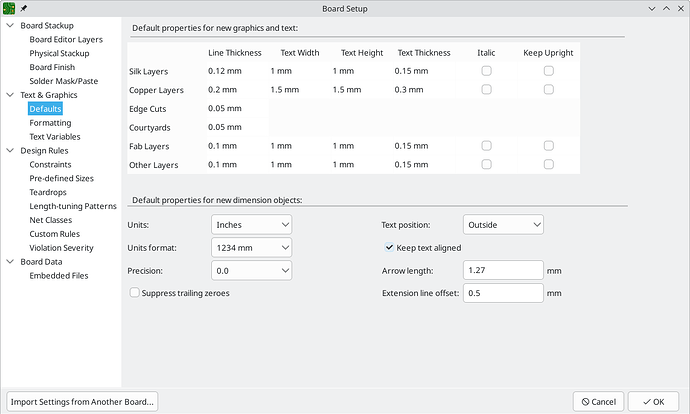Enable Keep Upright for Other Layers

click(x=548, y=164)
